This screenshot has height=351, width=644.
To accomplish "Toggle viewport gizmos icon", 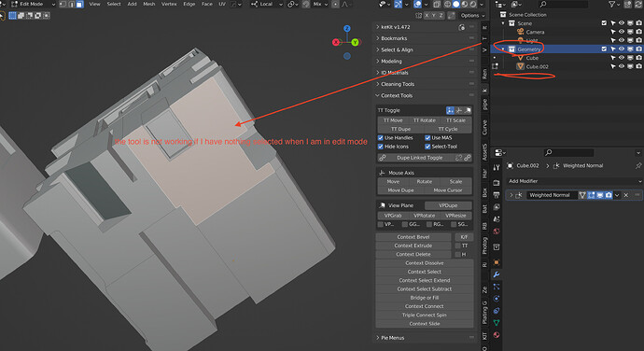I will point(398,4).
